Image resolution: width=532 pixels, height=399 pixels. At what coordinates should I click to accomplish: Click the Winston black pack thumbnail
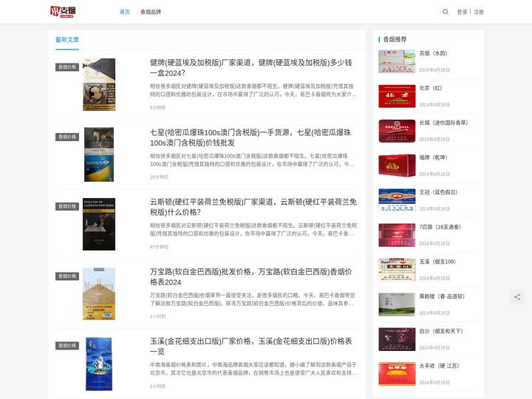99,224
